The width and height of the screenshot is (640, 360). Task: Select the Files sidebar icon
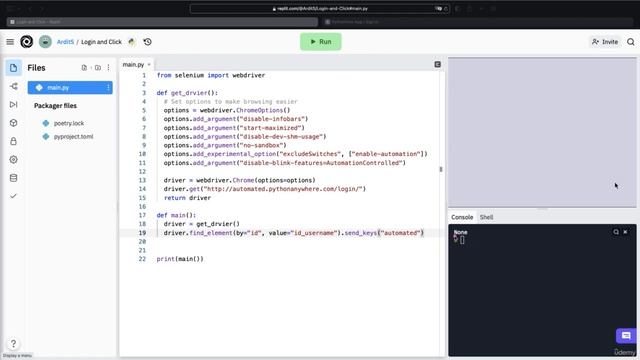point(13,68)
